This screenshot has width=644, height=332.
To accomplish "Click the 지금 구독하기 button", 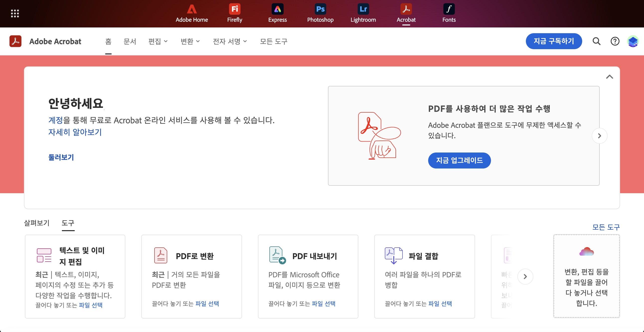I will [x=554, y=41].
